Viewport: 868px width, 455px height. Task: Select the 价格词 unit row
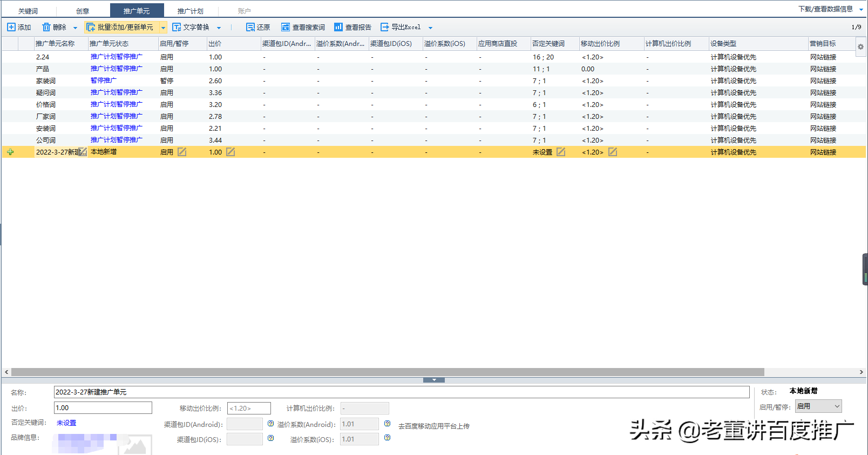coord(434,104)
